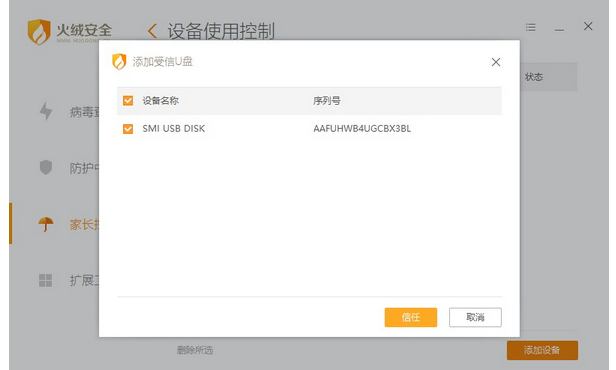Screen dimensions: 616x370
Task: Open the lightning 病毒查杀 sidebar icon
Action: click(46, 112)
